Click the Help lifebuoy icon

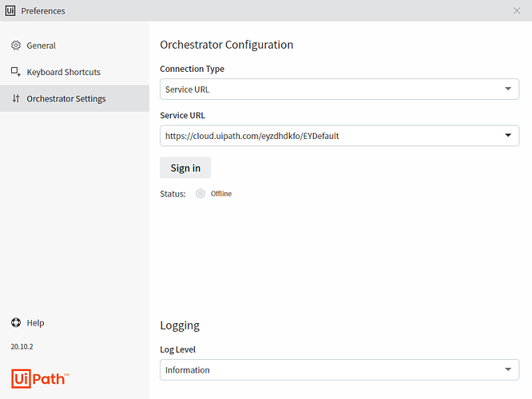(16, 322)
